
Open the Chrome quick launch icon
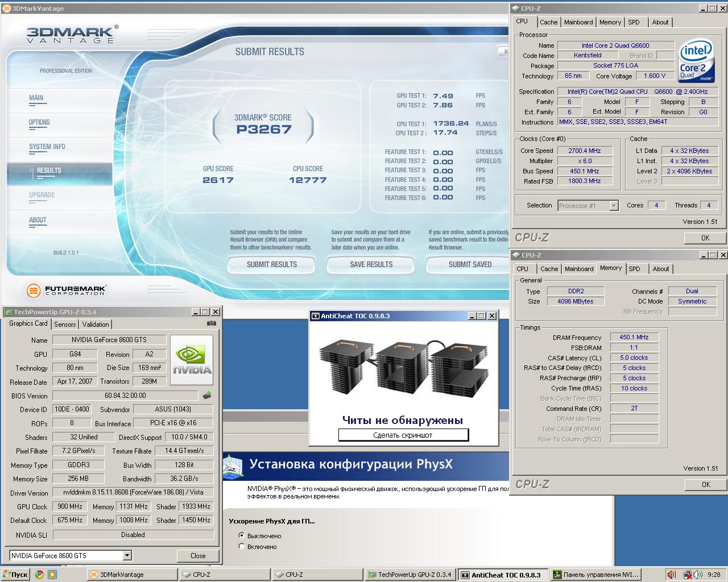point(39,575)
